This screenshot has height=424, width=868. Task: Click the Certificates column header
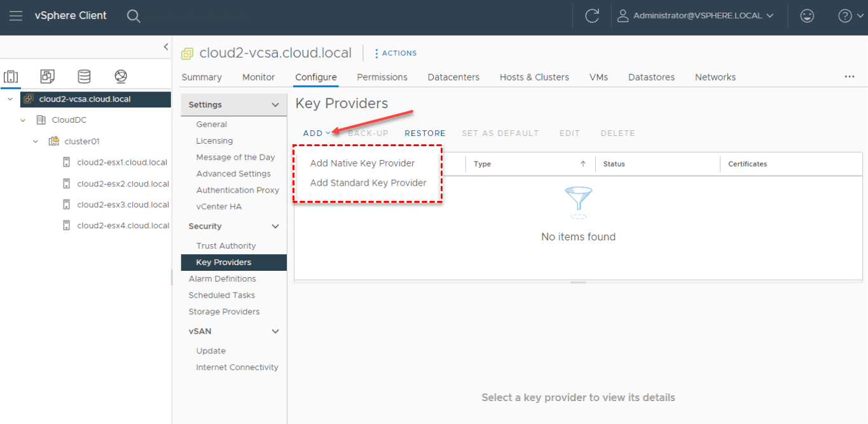748,164
